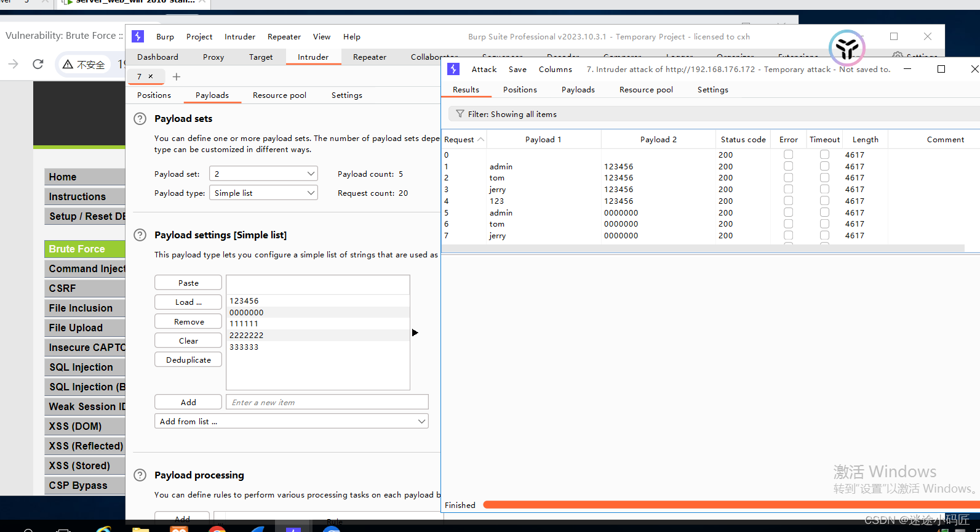The height and width of the screenshot is (532, 980).
Task: Open DVWA XSS (Stored) link
Action: pyautogui.click(x=84, y=465)
